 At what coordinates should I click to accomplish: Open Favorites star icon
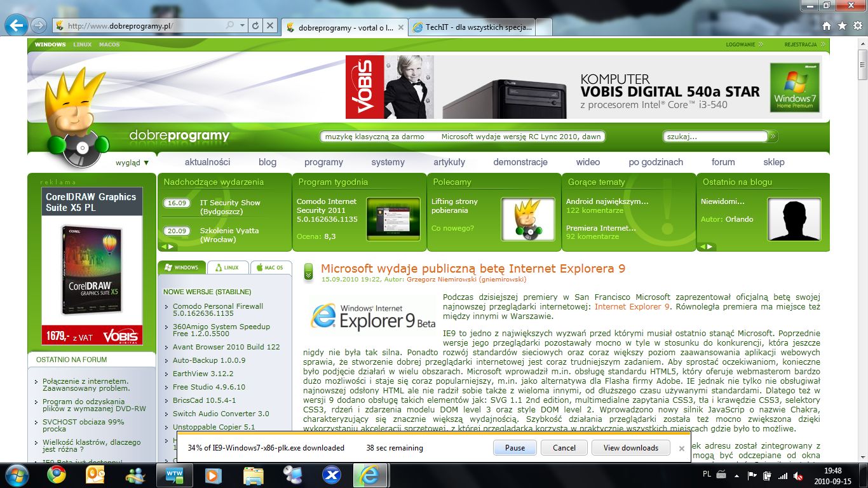[x=842, y=26]
